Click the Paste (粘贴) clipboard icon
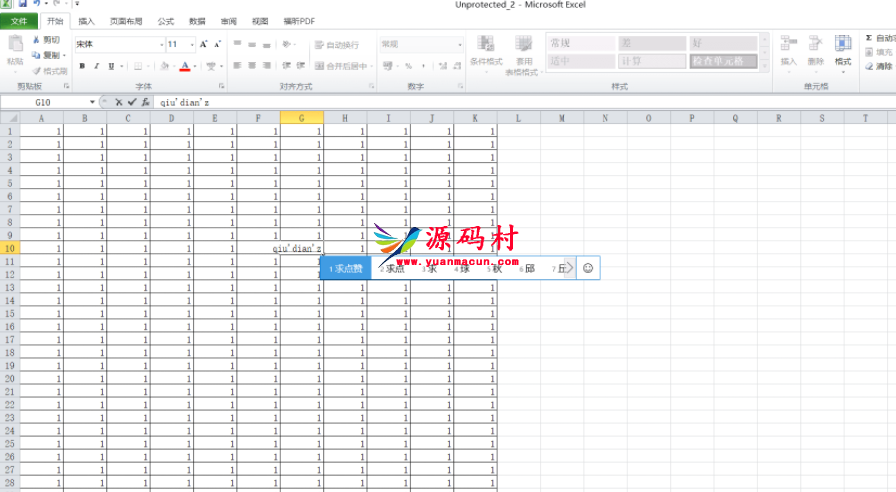Image resolution: width=896 pixels, height=492 pixels. [x=14, y=47]
